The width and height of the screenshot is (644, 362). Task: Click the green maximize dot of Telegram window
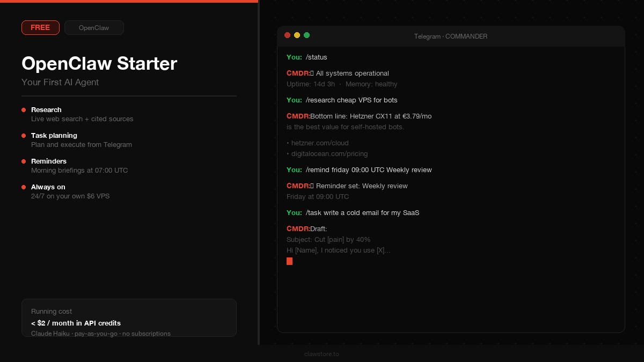pos(306,35)
